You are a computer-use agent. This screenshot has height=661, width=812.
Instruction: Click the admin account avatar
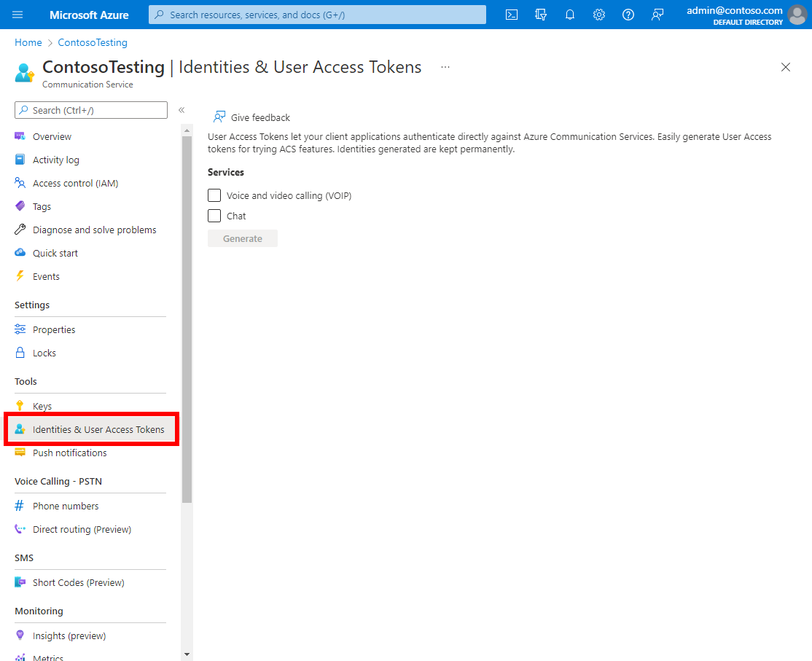click(x=797, y=15)
